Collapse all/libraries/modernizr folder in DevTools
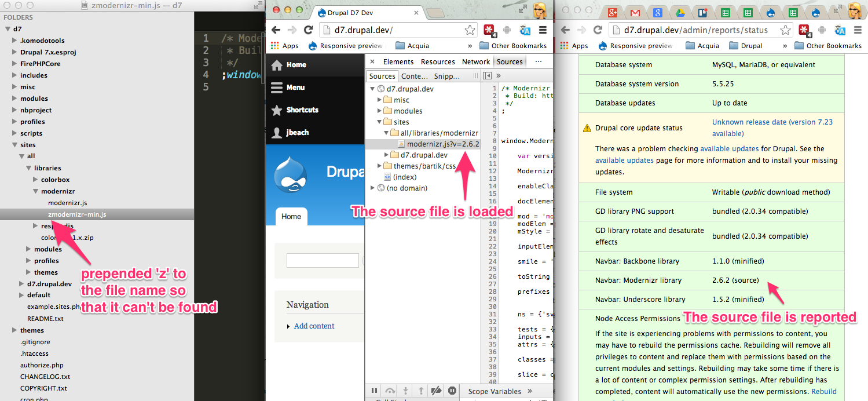The image size is (868, 401). coord(387,133)
